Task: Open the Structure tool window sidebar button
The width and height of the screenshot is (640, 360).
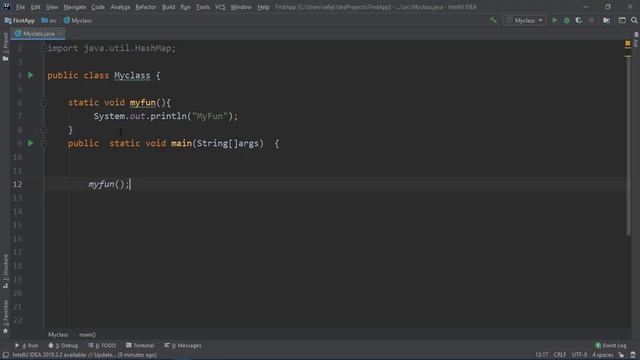Action: click(5, 271)
